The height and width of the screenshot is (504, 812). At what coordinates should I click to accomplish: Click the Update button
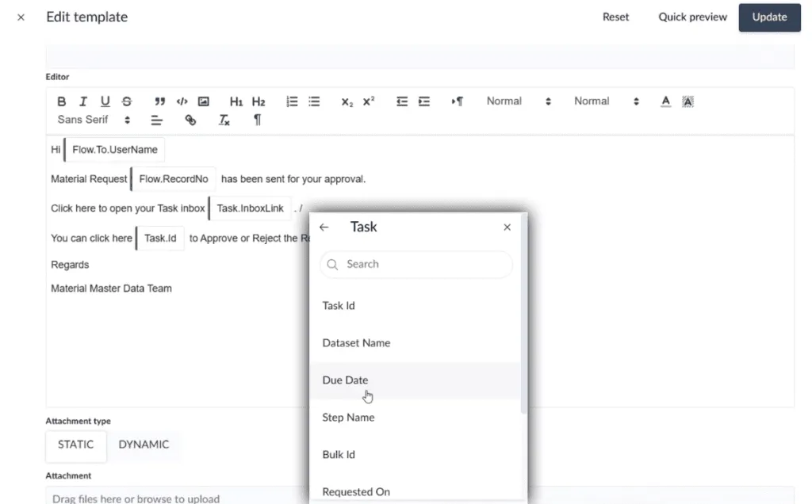click(x=769, y=17)
